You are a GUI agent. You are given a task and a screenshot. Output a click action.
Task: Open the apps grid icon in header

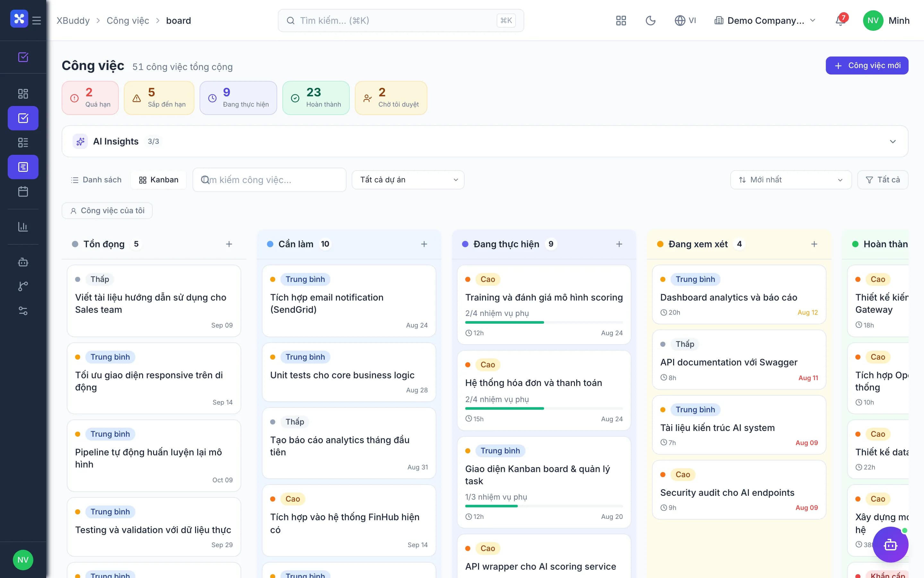tap(621, 20)
